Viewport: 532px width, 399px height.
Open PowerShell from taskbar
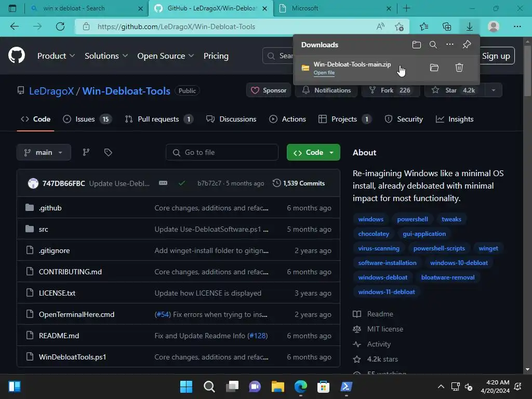pos(346,387)
